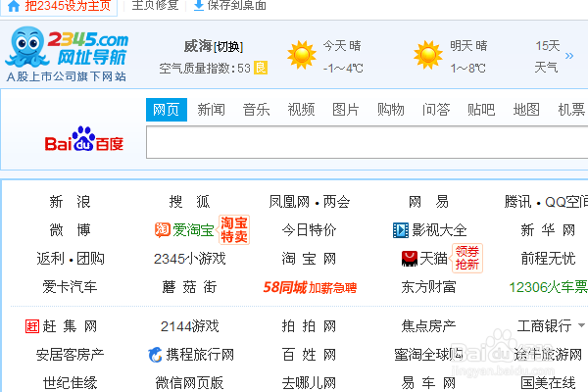The width and height of the screenshot is (588, 392).
Task: Click the 淘宝特卖 promo badge
Action: coord(234,229)
